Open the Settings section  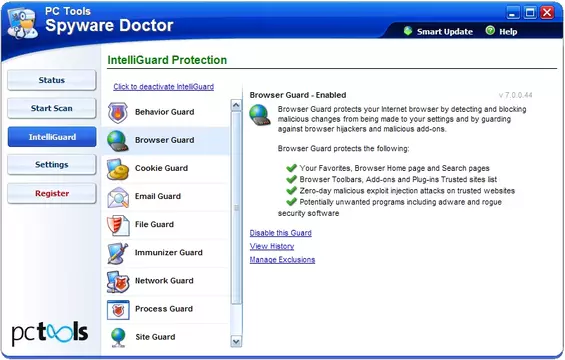coord(52,165)
